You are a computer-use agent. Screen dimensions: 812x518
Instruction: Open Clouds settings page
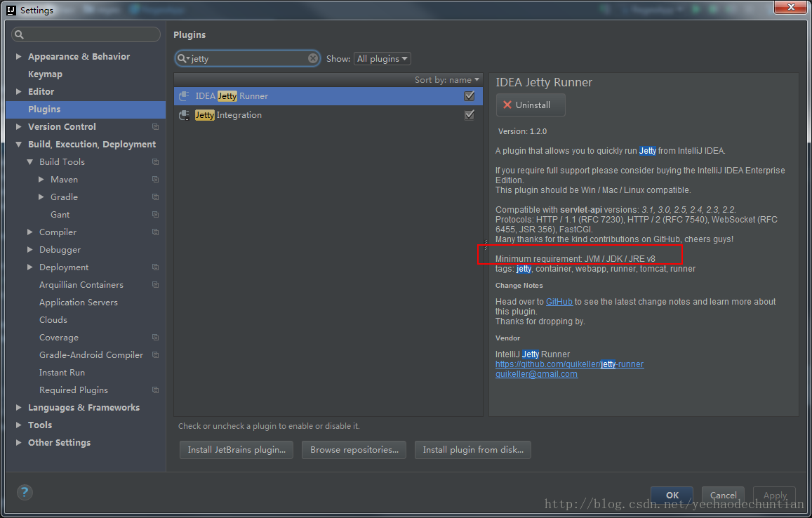[x=53, y=320]
